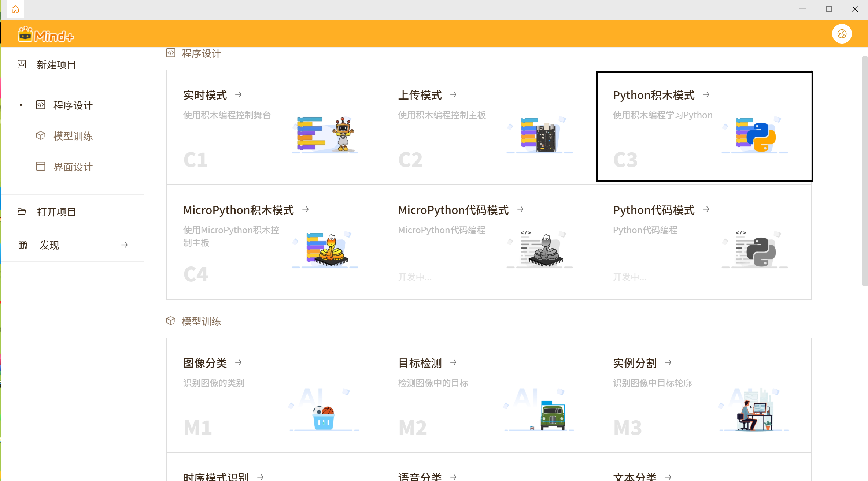Select 程序设计 in the sidebar
This screenshot has height=481, width=868.
tap(73, 105)
